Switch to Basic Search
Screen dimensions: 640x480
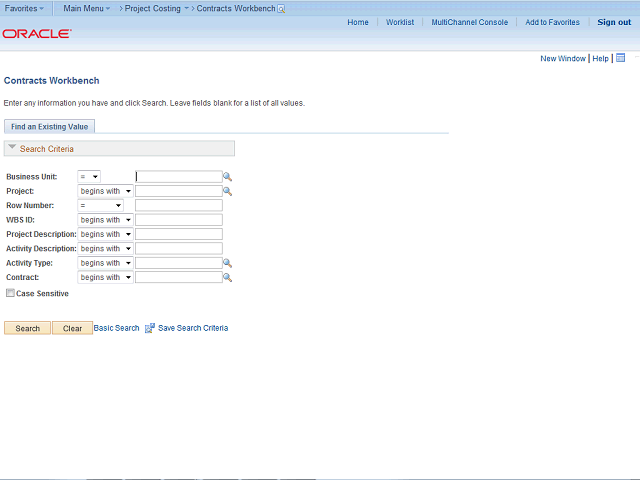116,328
